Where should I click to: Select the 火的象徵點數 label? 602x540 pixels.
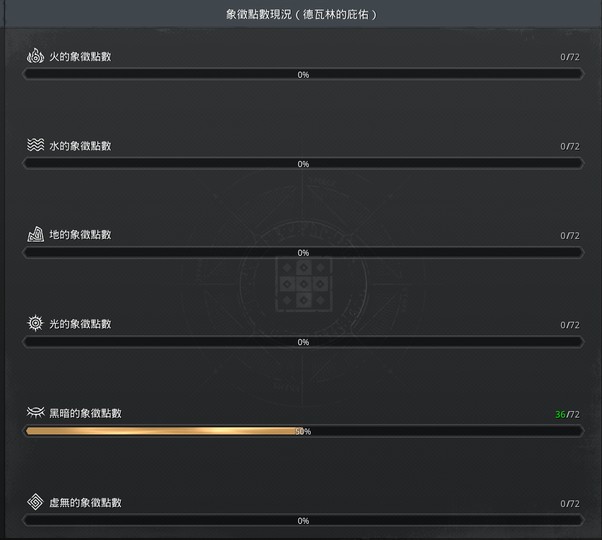pos(80,57)
